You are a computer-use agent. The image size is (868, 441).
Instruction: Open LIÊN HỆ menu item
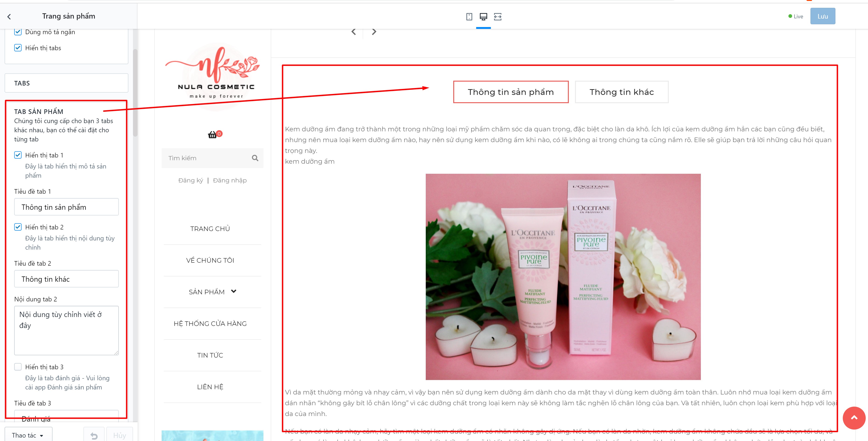tap(210, 387)
